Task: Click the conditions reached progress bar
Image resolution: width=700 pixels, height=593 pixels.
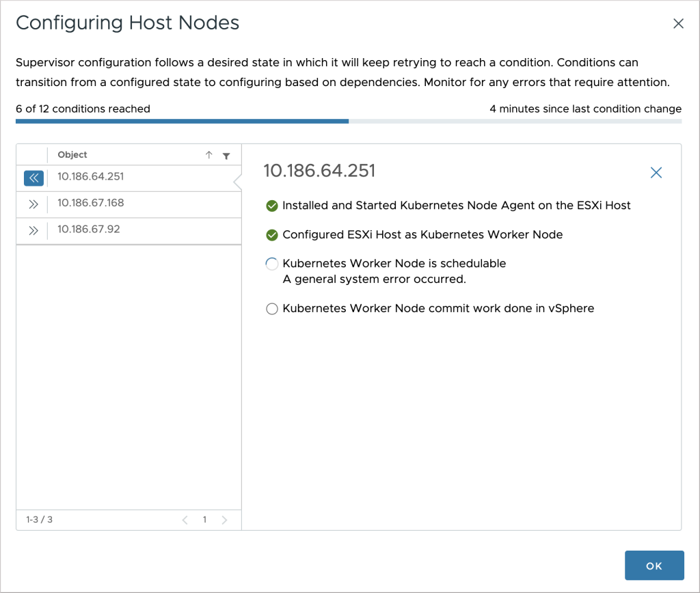Action: click(x=349, y=121)
